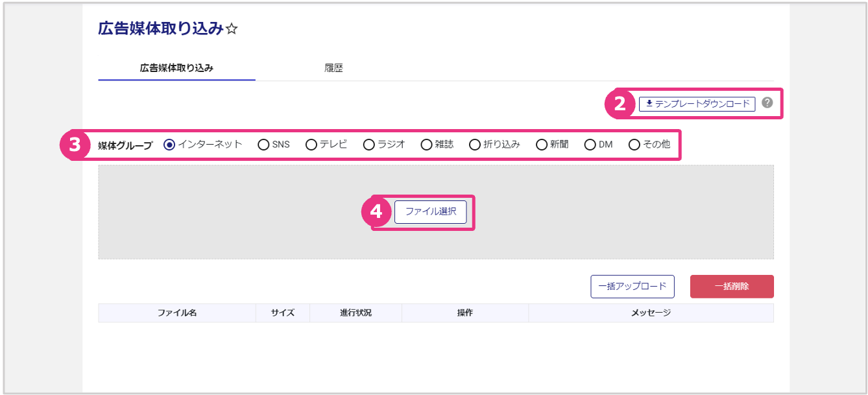Click the ファイル選択 button
This screenshot has height=395, width=868.
tap(430, 211)
